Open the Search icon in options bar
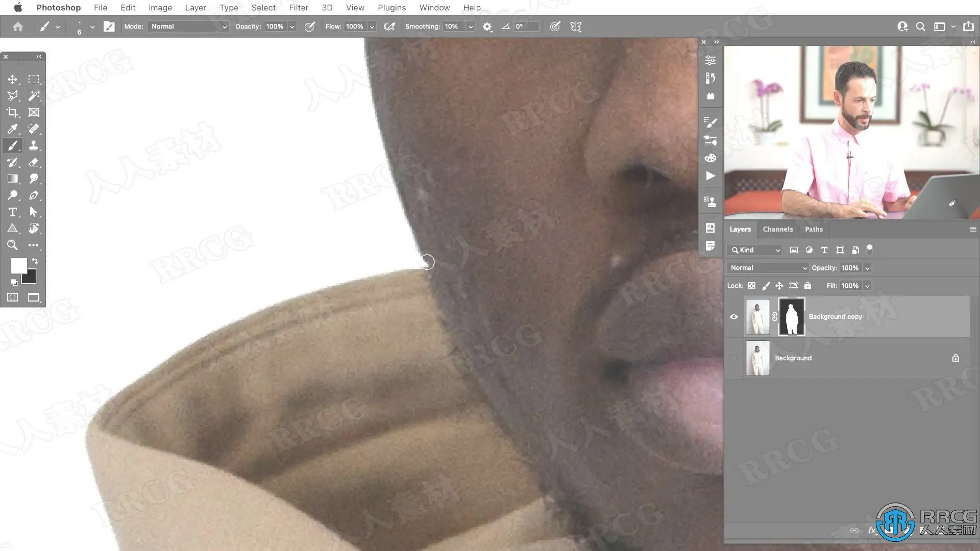Image resolution: width=980 pixels, height=551 pixels. (921, 27)
